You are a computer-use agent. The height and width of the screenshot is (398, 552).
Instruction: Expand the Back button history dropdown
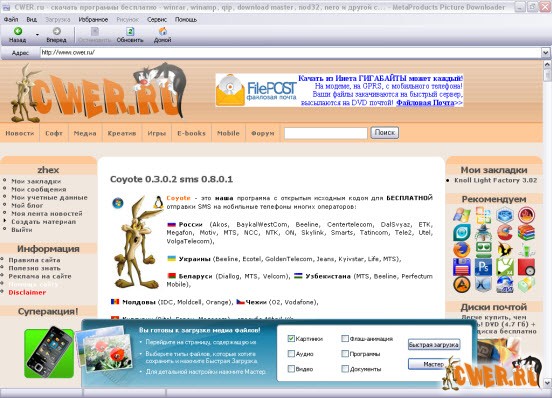(x=37, y=34)
